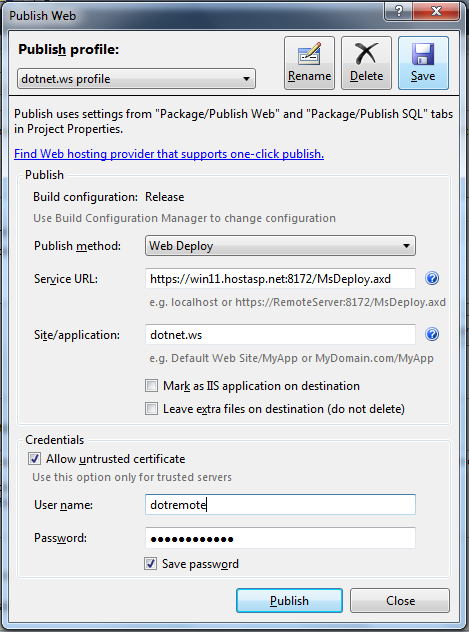Enable Mark as IIS application on destination
The width and height of the screenshot is (469, 632).
151,386
